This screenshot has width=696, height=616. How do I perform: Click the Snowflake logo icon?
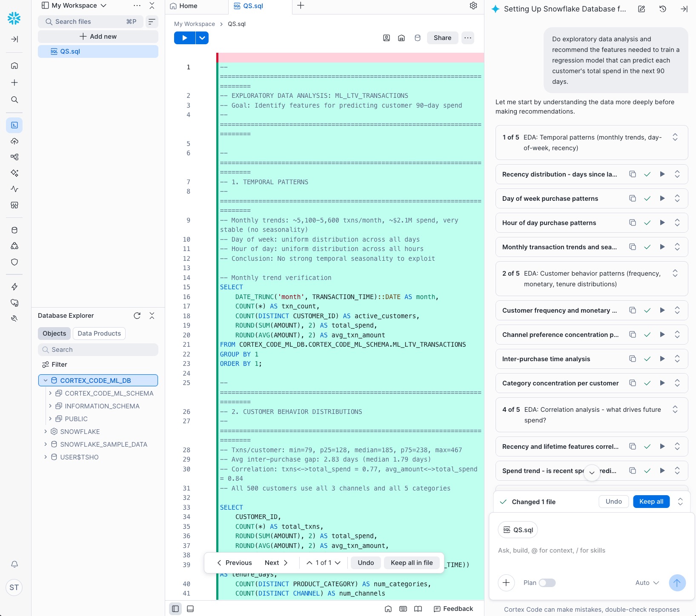click(x=14, y=18)
